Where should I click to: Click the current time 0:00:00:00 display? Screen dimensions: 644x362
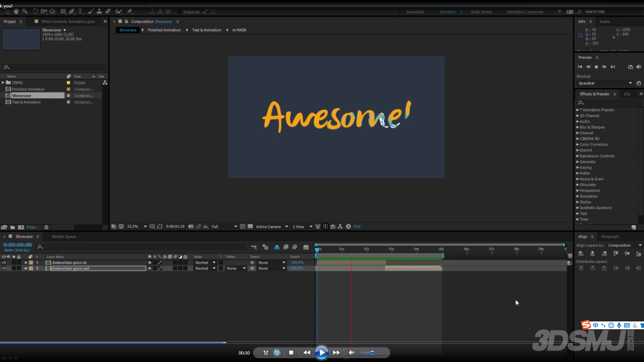pos(17,245)
